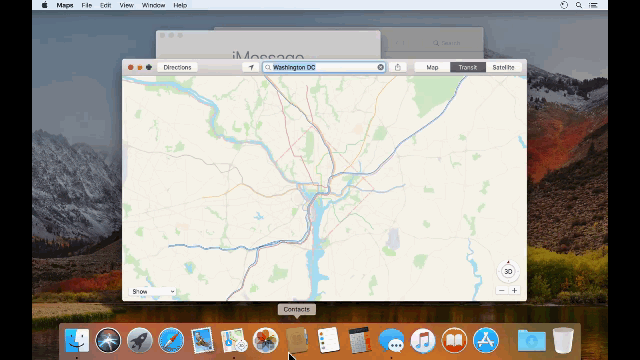
Task: Open Messages from the Dock
Action: [391, 340]
